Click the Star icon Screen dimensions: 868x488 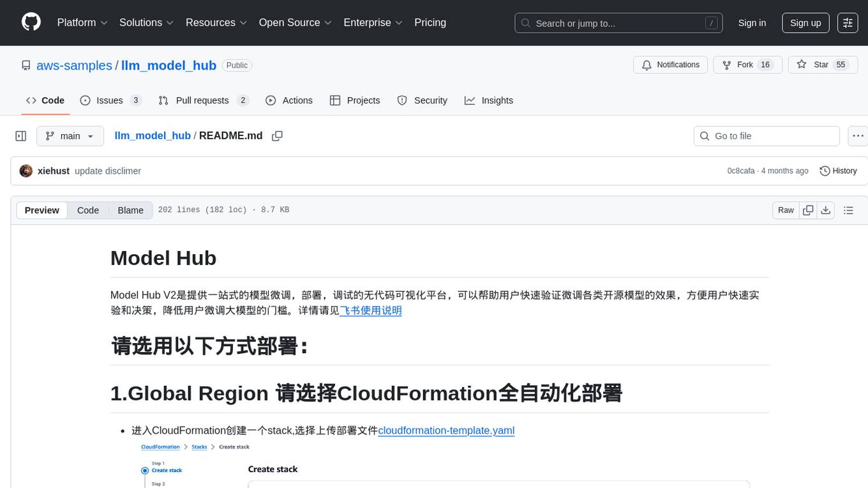click(801, 65)
